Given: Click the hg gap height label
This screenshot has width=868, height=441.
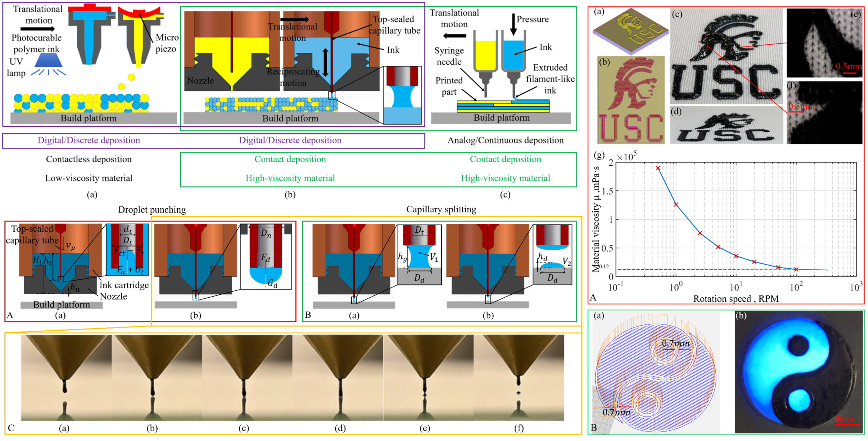Looking at the screenshot, I should [402, 257].
